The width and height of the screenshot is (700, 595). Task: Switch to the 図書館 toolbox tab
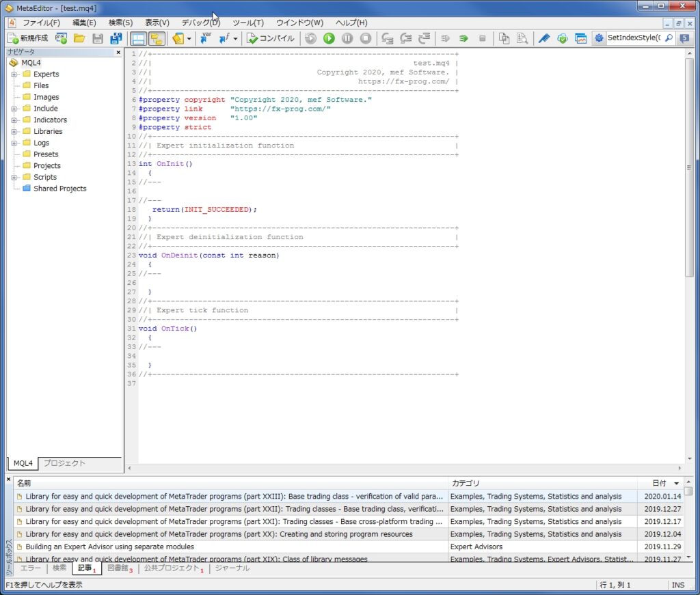pyautogui.click(x=120, y=568)
